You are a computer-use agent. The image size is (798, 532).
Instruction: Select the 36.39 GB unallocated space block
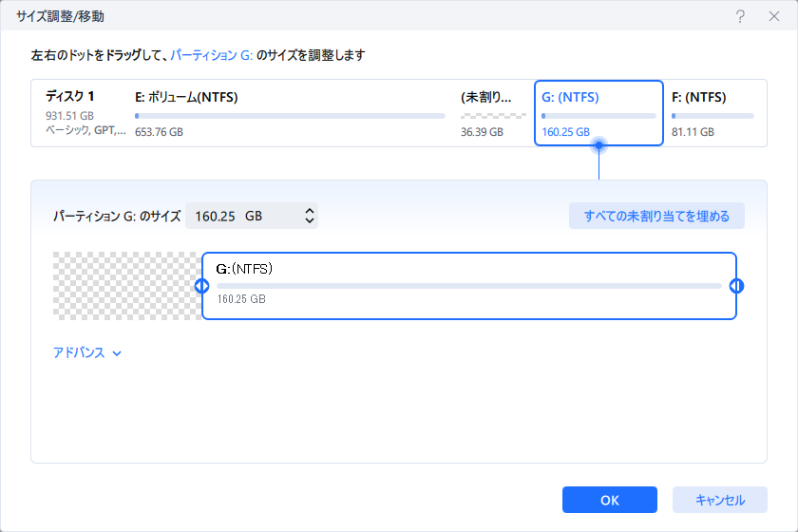click(494, 114)
